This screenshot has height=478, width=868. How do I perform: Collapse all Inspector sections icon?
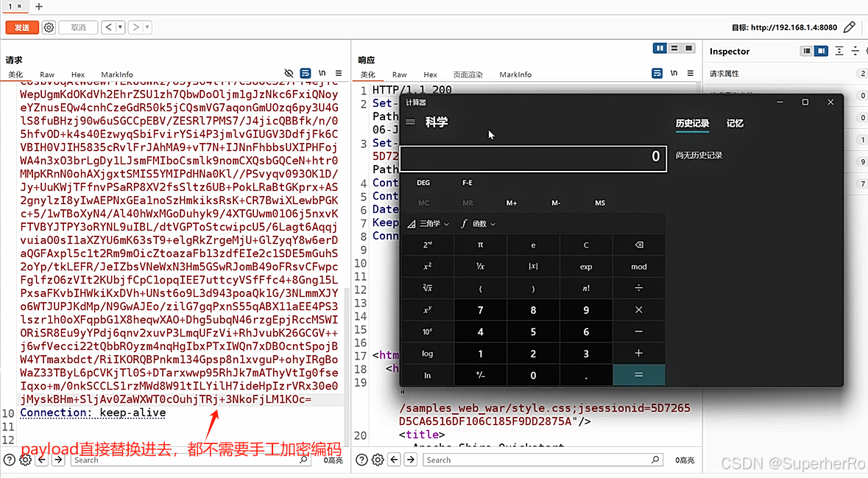tap(855, 51)
